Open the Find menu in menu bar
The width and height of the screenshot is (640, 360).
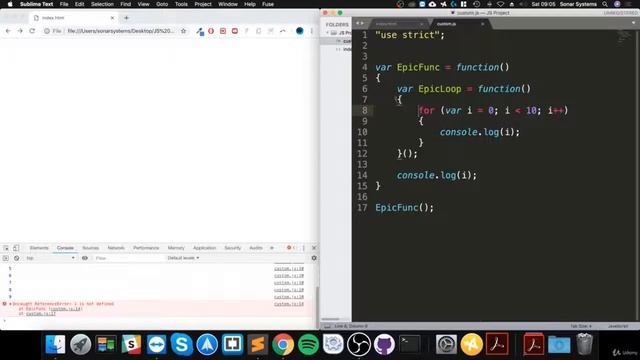(x=125, y=4)
